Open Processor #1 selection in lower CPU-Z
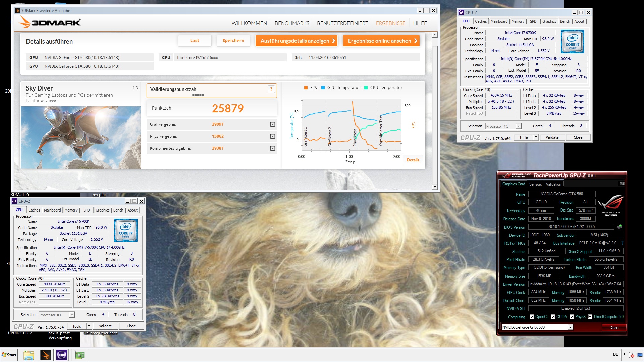644x362 pixels. tap(57, 315)
